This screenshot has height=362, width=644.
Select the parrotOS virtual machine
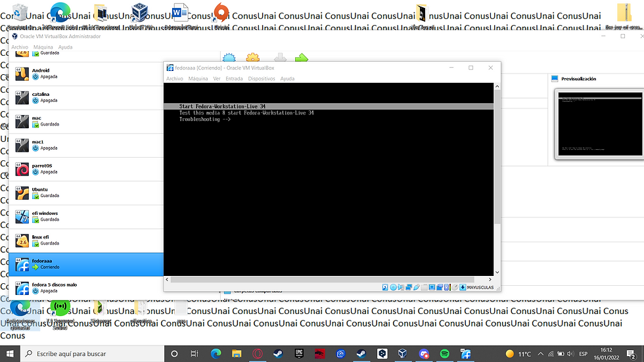pyautogui.click(x=86, y=169)
